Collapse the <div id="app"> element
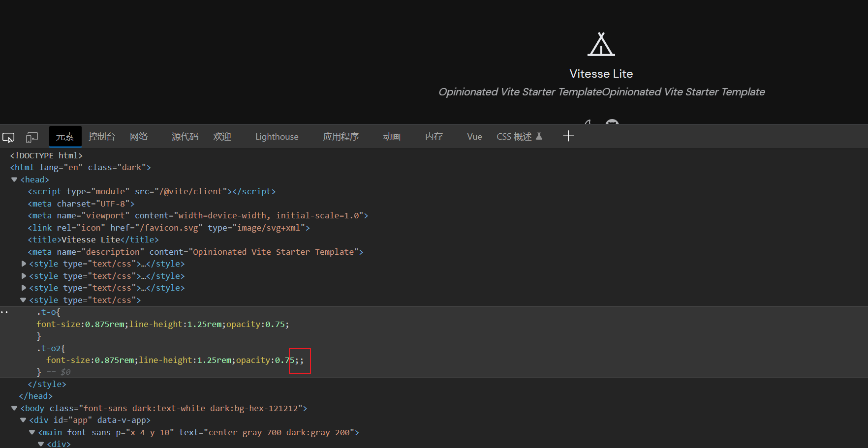 [23, 420]
